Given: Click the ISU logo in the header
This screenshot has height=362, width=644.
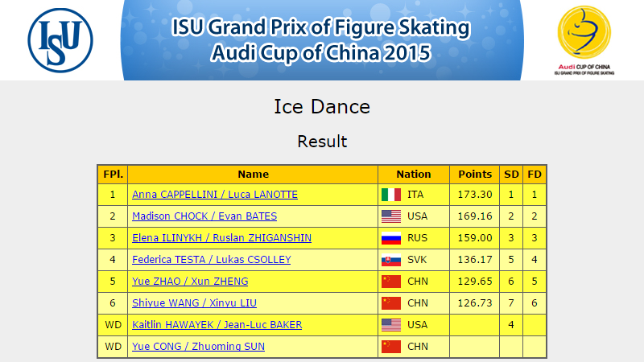Looking at the screenshot, I should 60,40.
